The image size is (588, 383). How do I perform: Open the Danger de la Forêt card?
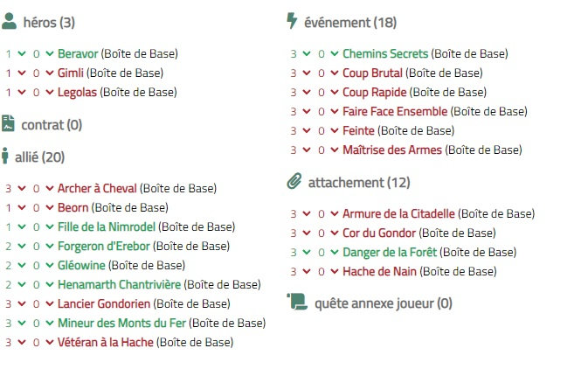pos(390,253)
